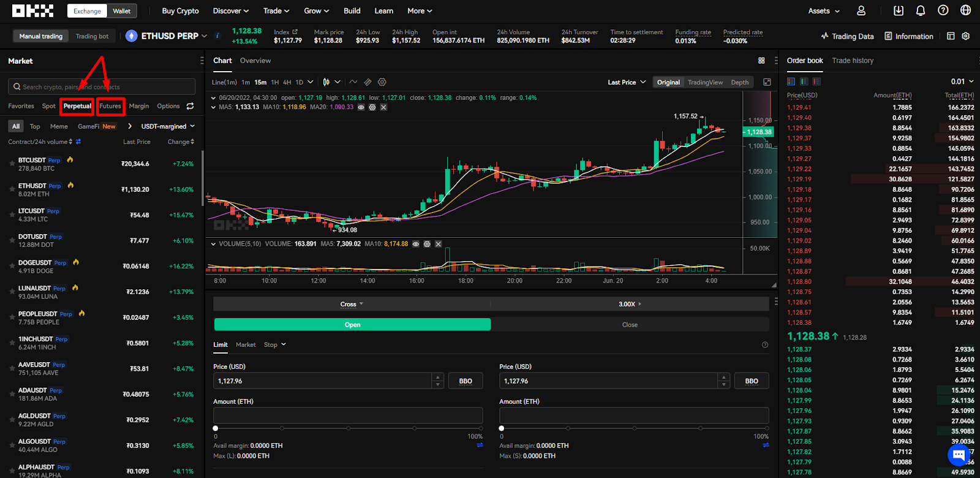Open the Information panel
Viewport: 980px width, 478px height.
909,36
